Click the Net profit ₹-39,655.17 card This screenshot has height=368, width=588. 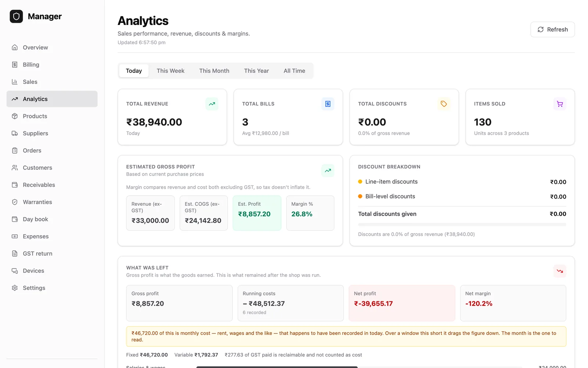point(402,303)
